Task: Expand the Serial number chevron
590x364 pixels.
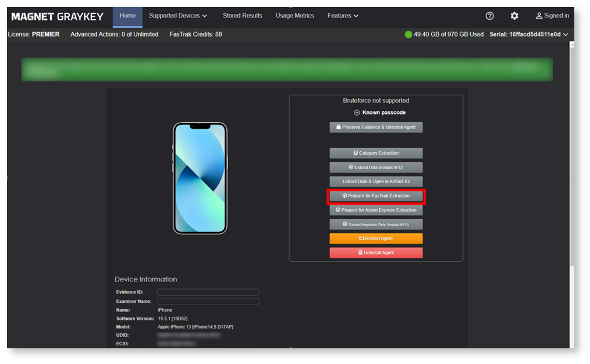Action: coord(566,34)
